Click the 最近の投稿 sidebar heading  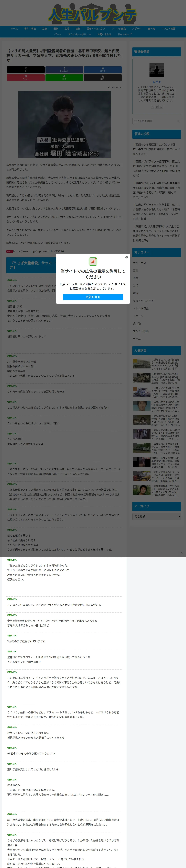157,134
